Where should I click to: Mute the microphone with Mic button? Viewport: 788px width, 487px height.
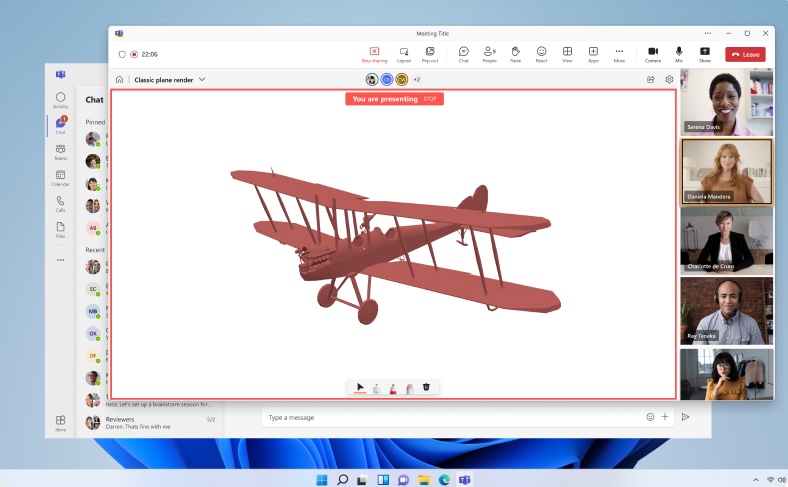click(x=679, y=54)
